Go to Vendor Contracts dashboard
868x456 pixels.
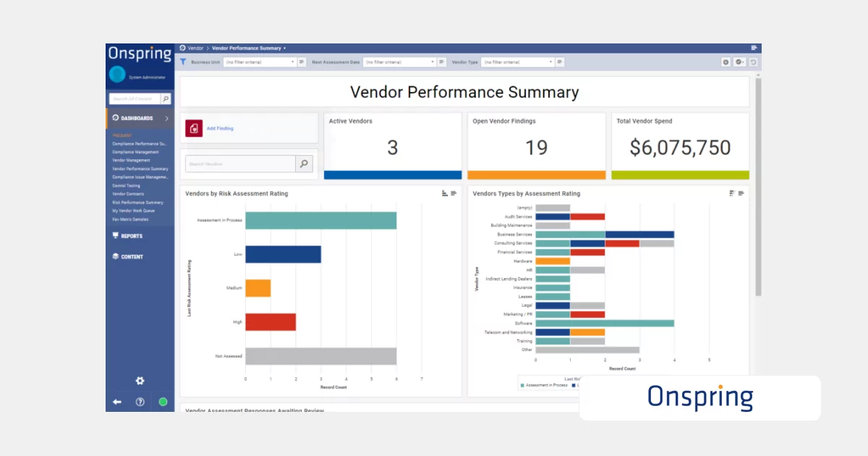click(x=128, y=194)
